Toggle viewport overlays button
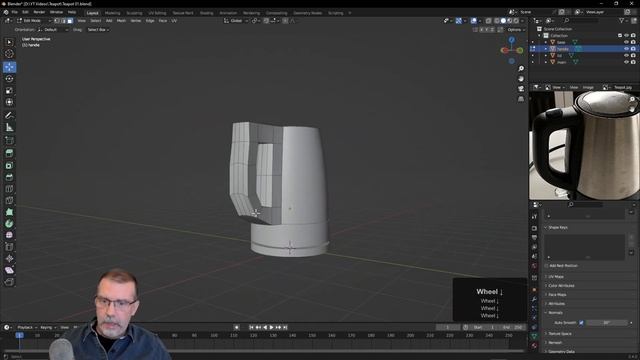Viewport: 640px width, 360px height. click(473, 20)
